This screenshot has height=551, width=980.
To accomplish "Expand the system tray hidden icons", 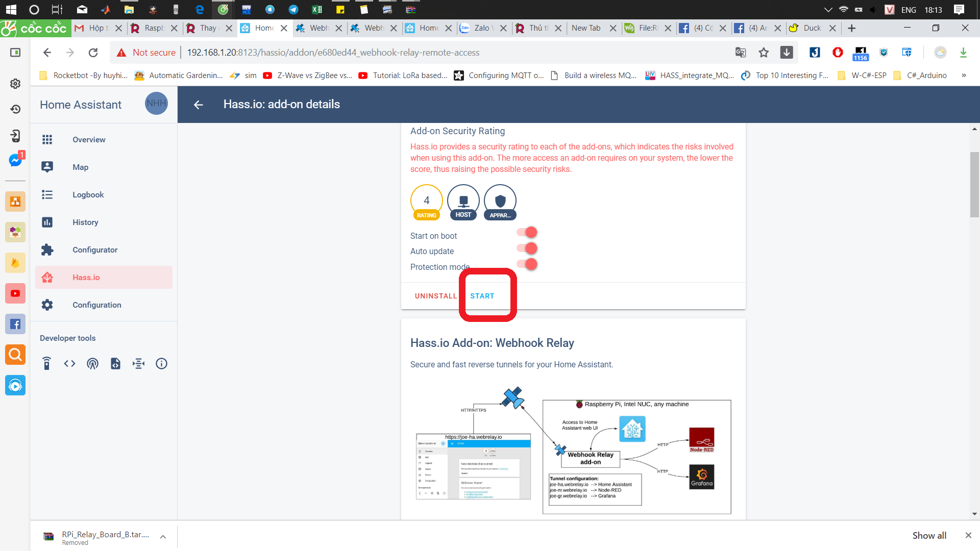I will [x=828, y=10].
